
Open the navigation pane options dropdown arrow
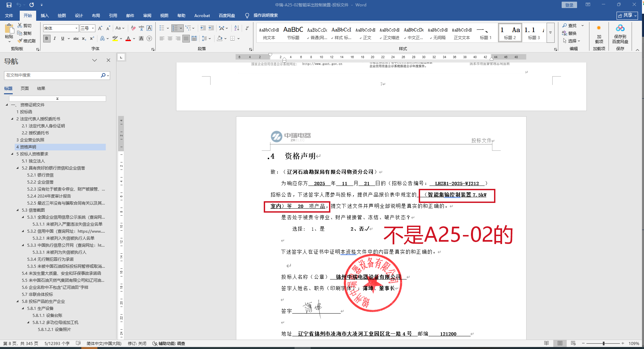[95, 61]
